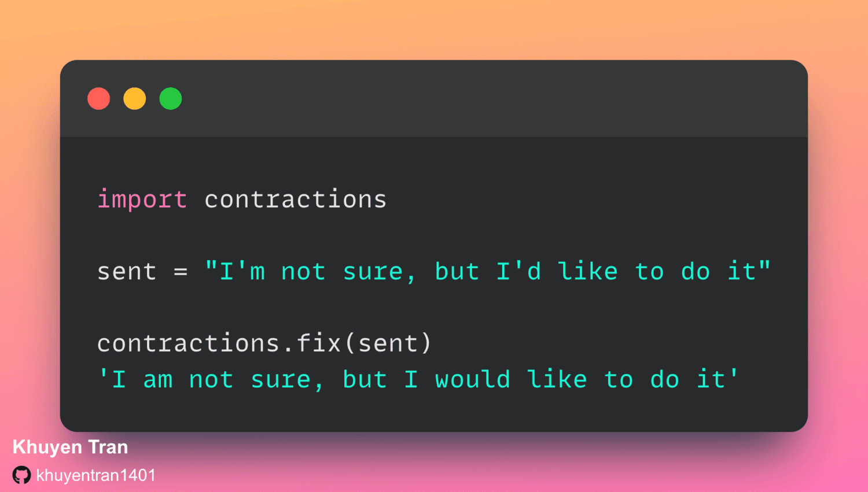868x492 pixels.
Task: Click the yellow minimize dot
Action: (x=135, y=99)
